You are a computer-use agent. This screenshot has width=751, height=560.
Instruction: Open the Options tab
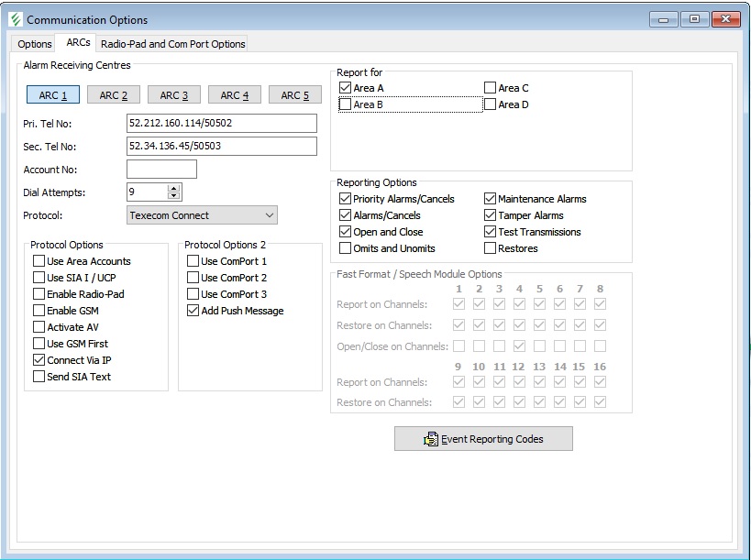[35, 44]
